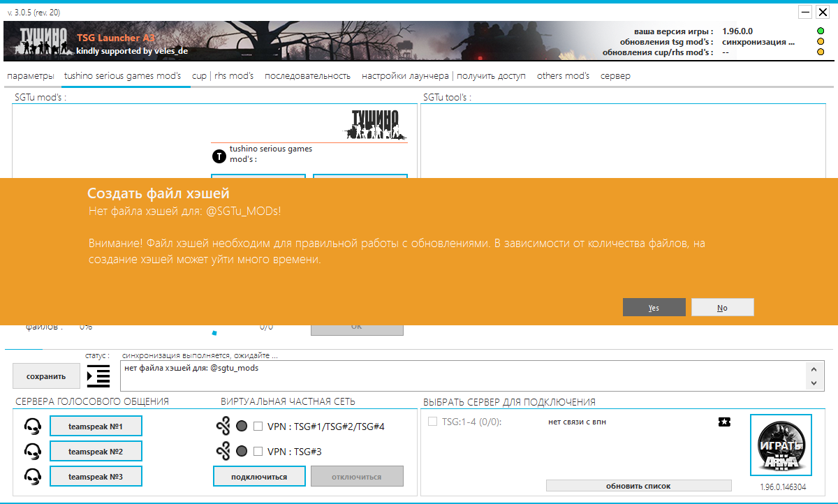Image resolution: width=838 pixels, height=504 pixels.
Task: Open teamspeak №1 server
Action: [96, 426]
